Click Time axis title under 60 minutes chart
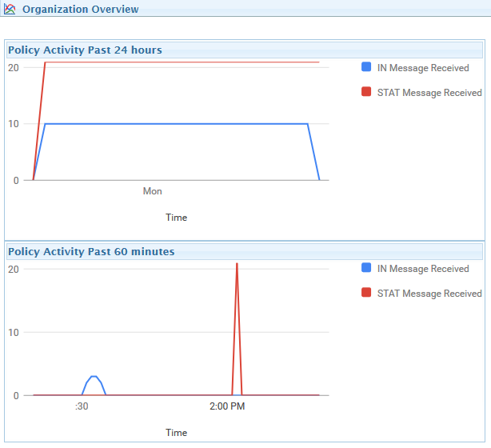This screenshot has width=491, height=448. tap(176, 432)
